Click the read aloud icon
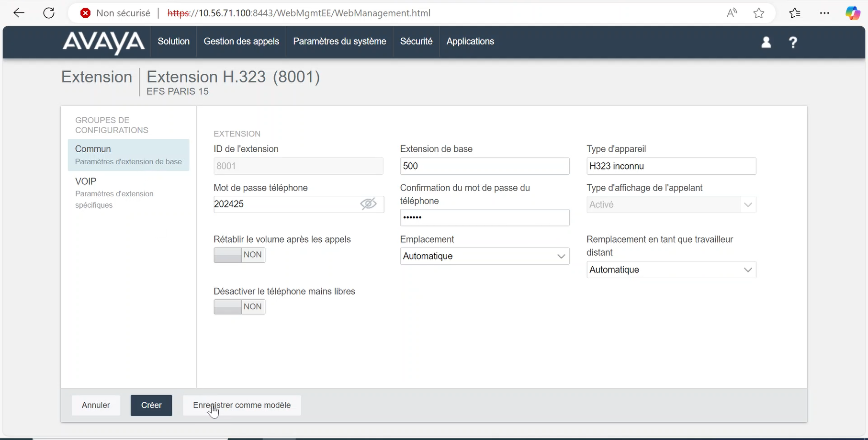The width and height of the screenshot is (868, 440). 732,13
